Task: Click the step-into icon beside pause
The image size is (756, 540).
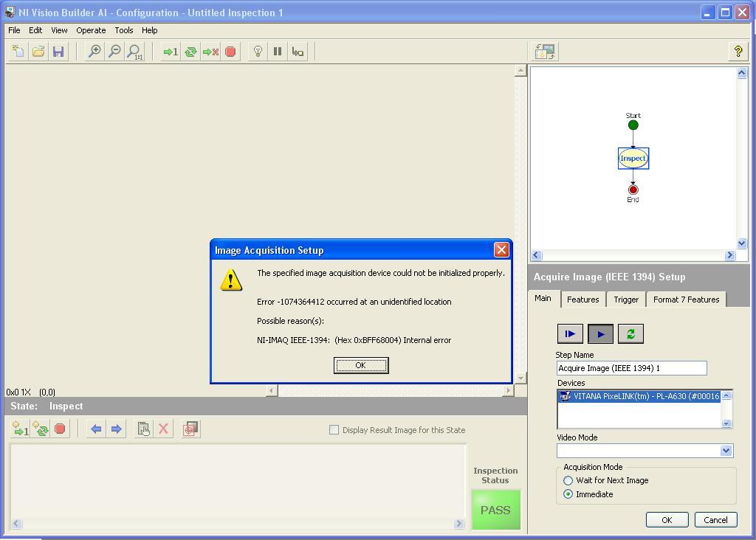Action: tap(298, 52)
